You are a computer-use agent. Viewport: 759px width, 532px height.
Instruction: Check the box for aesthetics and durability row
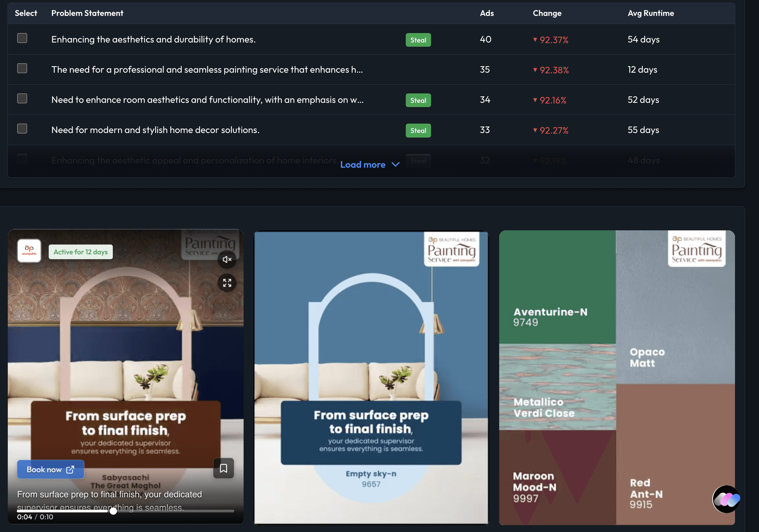[x=22, y=38]
